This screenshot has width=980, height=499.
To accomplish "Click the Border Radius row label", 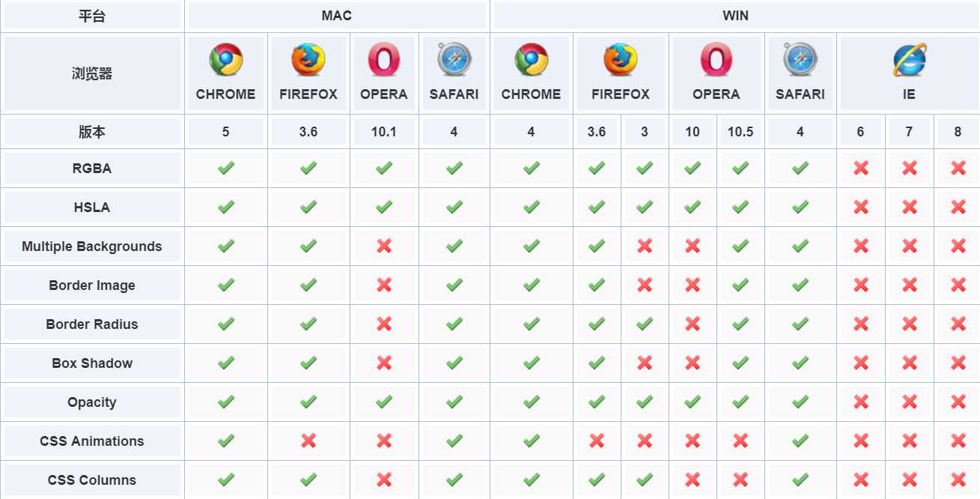I will 92,324.
